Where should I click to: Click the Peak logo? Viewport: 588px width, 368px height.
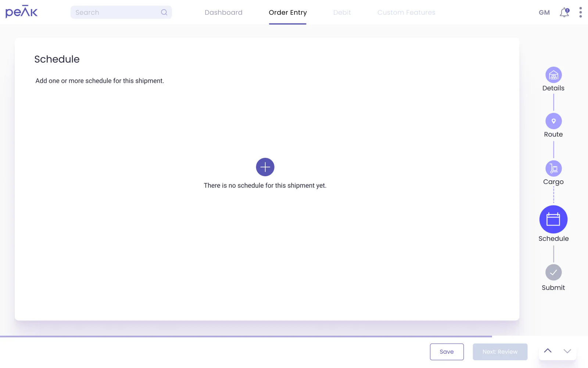tap(21, 12)
